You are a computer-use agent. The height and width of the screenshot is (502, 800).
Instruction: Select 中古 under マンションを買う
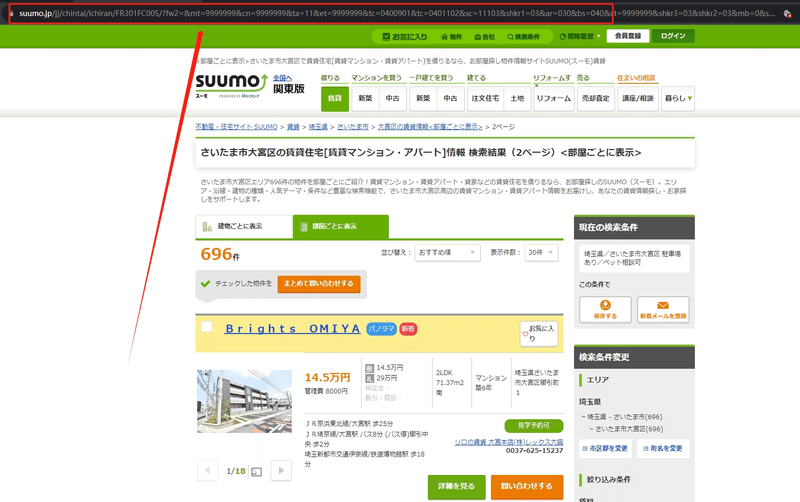(393, 98)
